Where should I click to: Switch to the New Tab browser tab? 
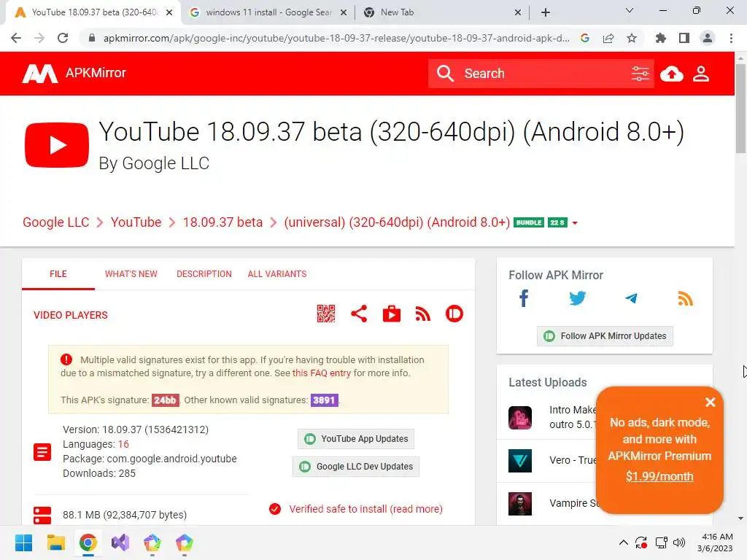(x=442, y=12)
